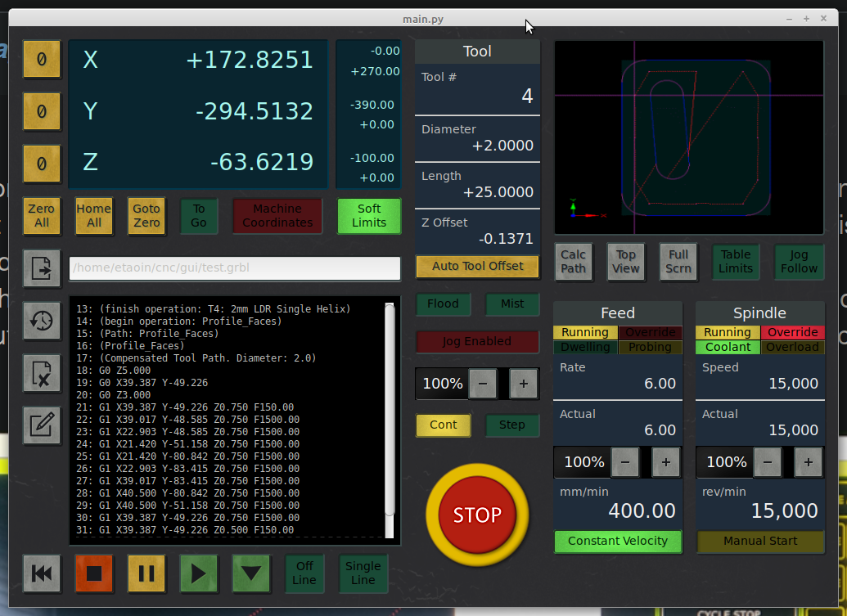Toggle Machine Coordinates display
Screen dimensions: 847x616
277,216
